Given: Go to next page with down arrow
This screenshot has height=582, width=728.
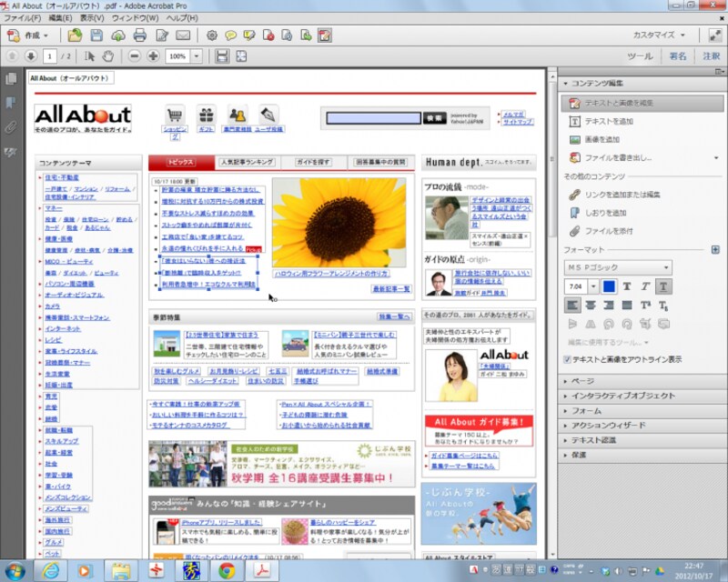Looking at the screenshot, I should [29, 56].
